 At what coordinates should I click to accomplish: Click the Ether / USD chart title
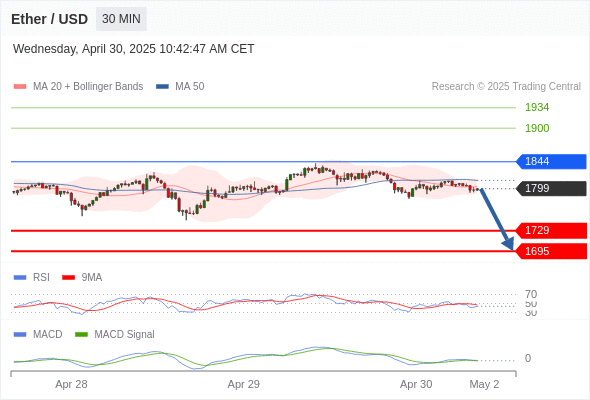(49, 19)
